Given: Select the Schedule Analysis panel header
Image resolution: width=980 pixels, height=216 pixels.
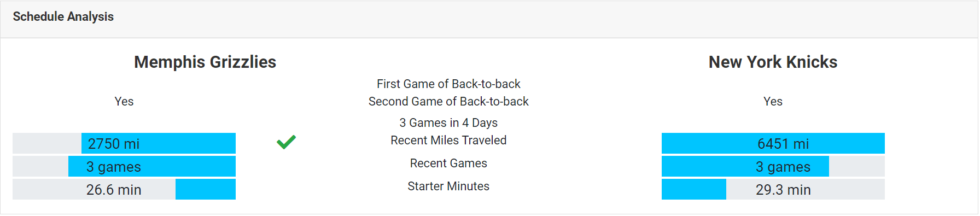Looking at the screenshot, I should pos(489,19).
